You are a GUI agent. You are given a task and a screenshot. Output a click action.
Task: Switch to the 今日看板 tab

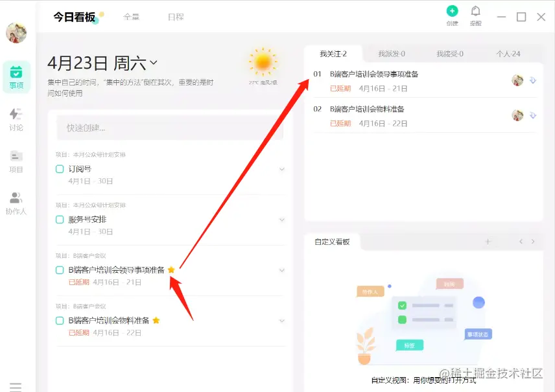[x=75, y=17]
